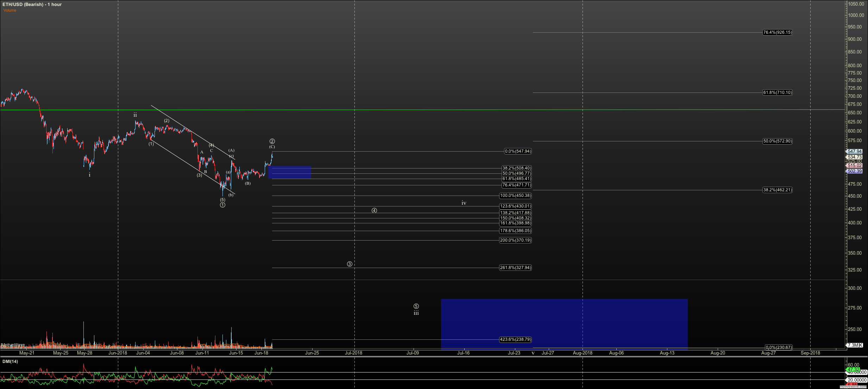Click the 261.8%(327.94) extension label

[515, 268]
